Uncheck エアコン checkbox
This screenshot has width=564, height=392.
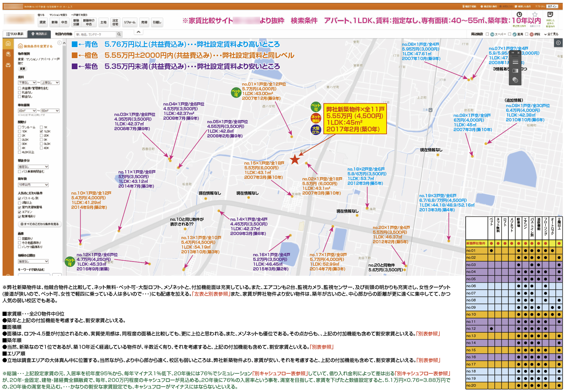20,212
